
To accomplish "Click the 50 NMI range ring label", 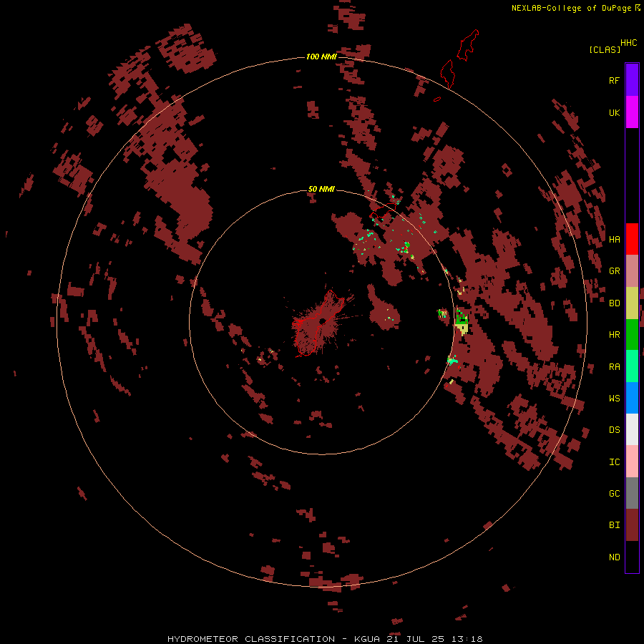I will click(x=321, y=189).
